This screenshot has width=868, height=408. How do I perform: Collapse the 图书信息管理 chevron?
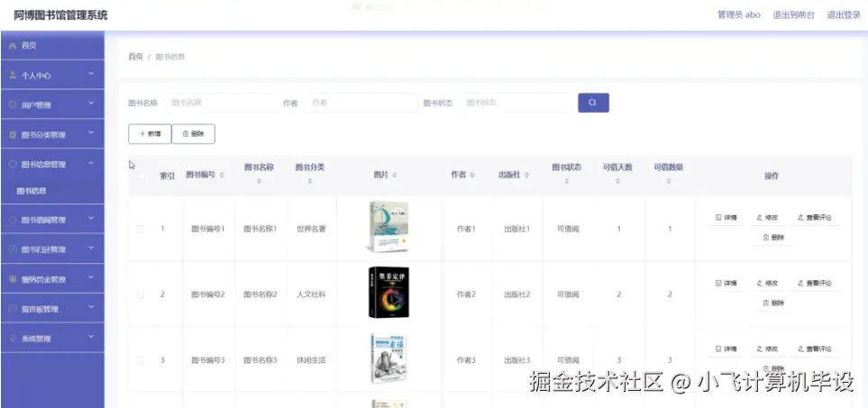pyautogui.click(x=91, y=163)
